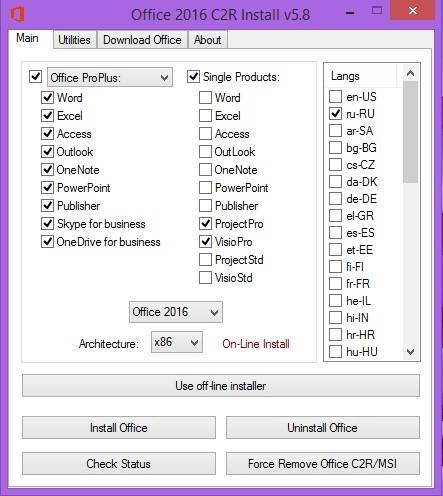Check Access under Single Products
This screenshot has width=443, height=496.
click(205, 133)
